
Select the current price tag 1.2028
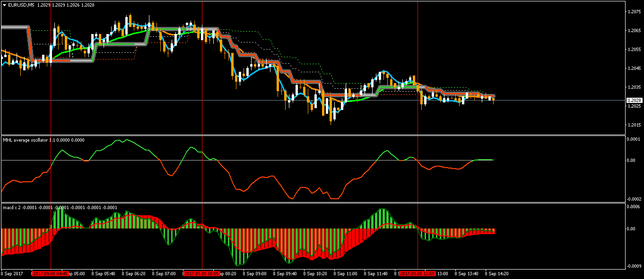pos(634,101)
